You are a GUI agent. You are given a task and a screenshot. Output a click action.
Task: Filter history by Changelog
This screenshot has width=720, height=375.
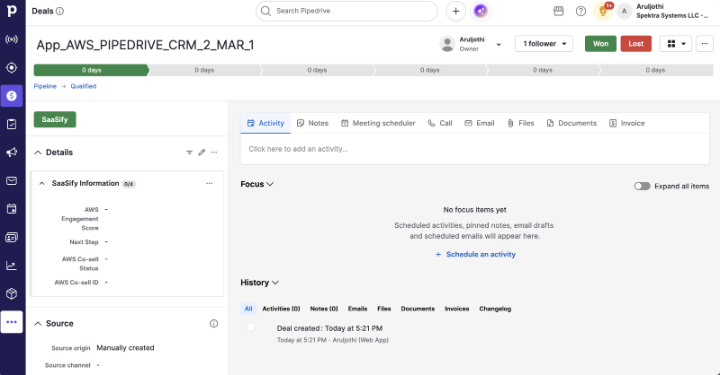coord(495,309)
